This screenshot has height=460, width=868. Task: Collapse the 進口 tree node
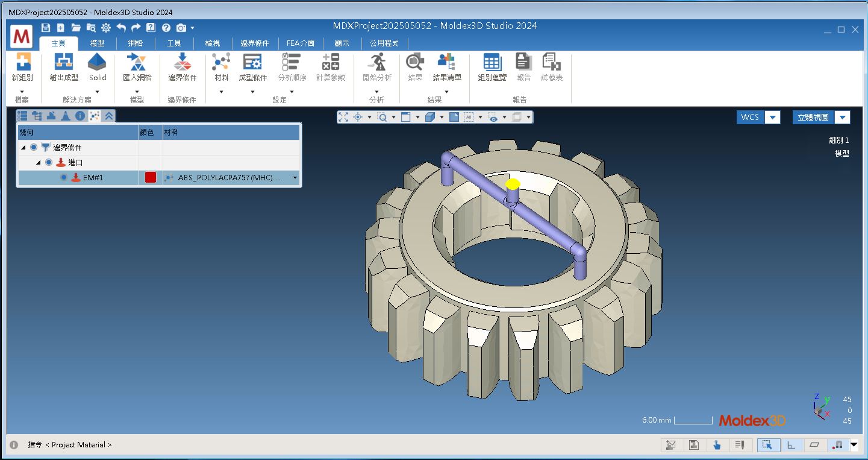(x=39, y=162)
